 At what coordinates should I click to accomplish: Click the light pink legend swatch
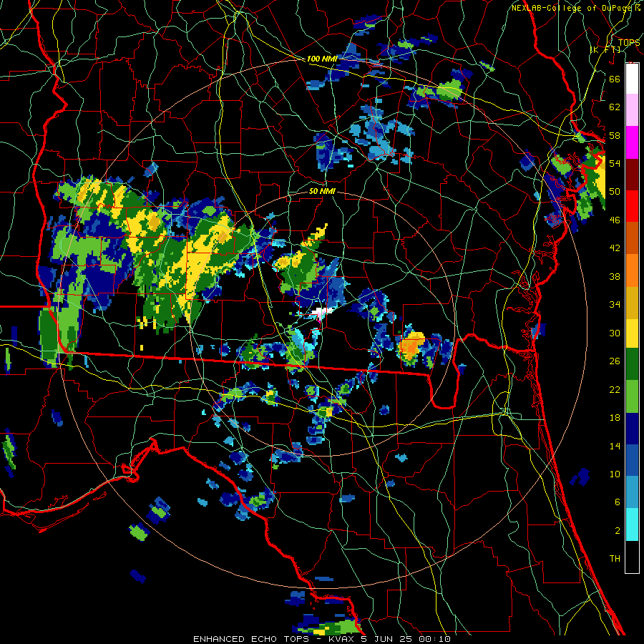click(632, 110)
